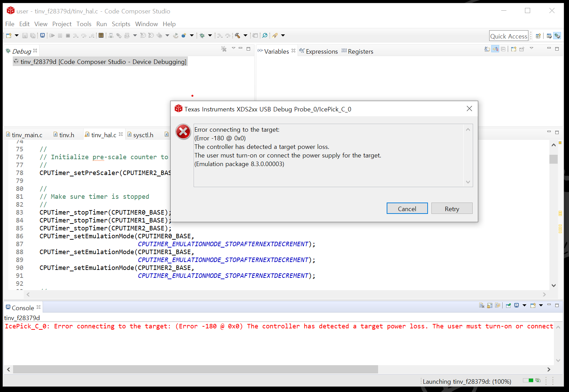Image resolution: width=569 pixels, height=392 pixels.
Task: Open the Project menu
Action: [x=62, y=24]
